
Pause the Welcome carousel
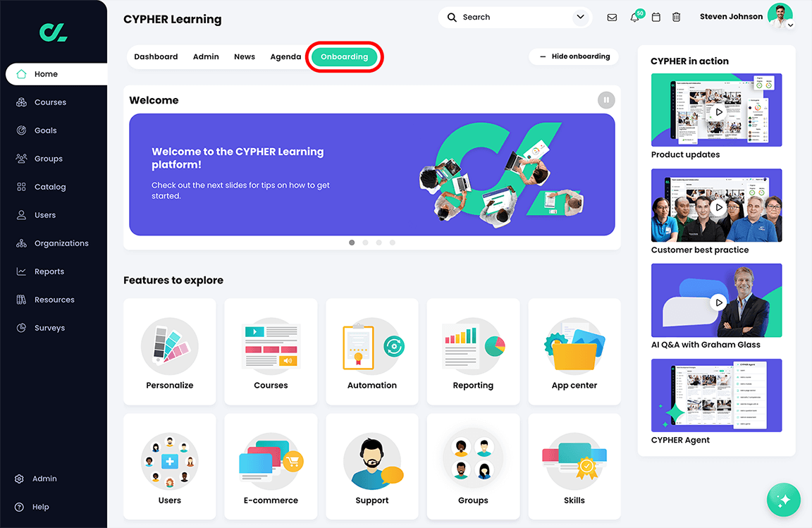click(x=605, y=99)
